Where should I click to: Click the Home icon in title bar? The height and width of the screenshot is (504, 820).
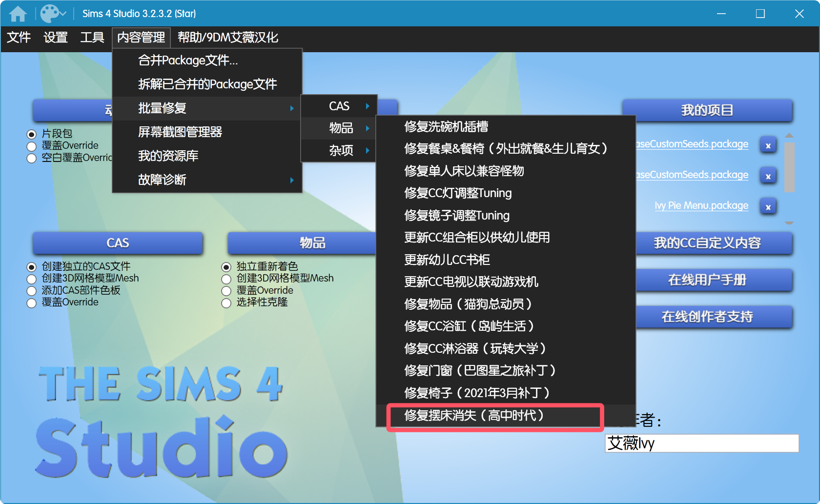pos(18,14)
